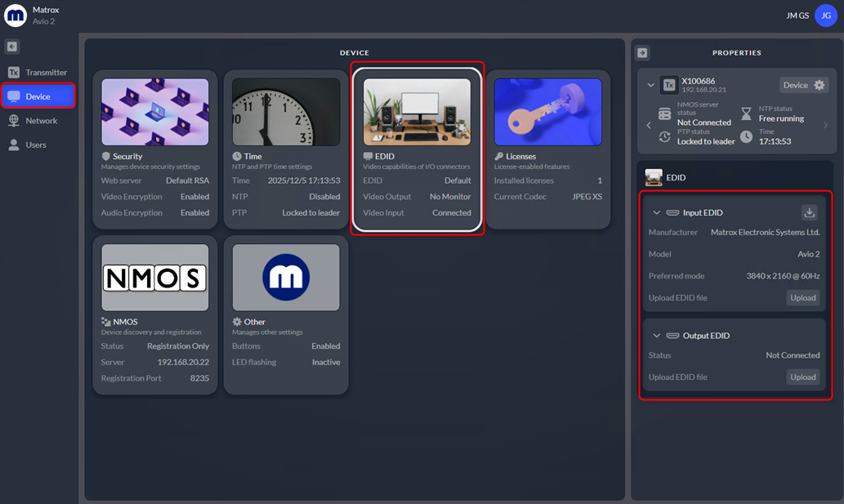Go to next status page arrow
The image size is (844, 504).
(825, 125)
